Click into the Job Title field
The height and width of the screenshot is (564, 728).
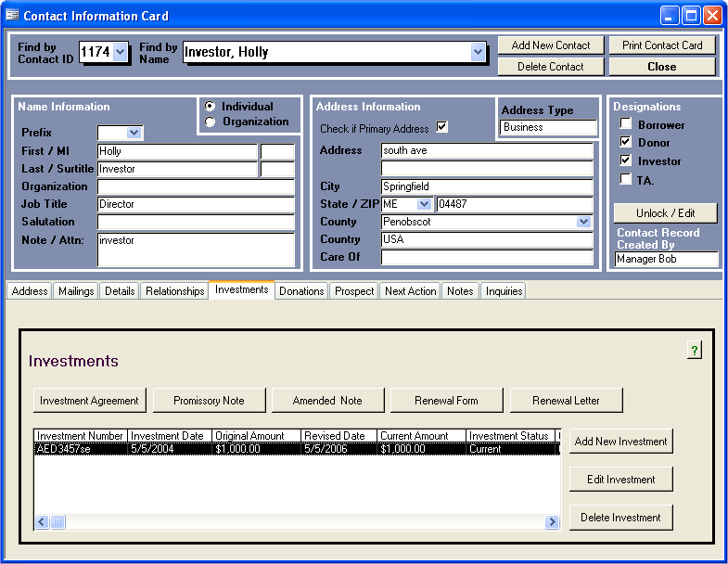(x=196, y=204)
